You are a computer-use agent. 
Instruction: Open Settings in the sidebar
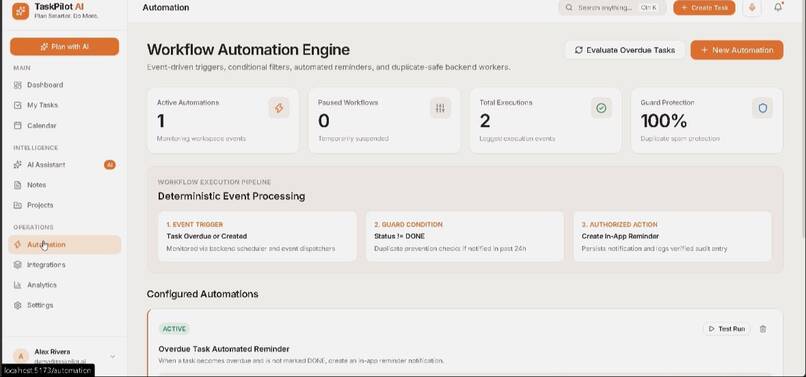(x=64, y=305)
